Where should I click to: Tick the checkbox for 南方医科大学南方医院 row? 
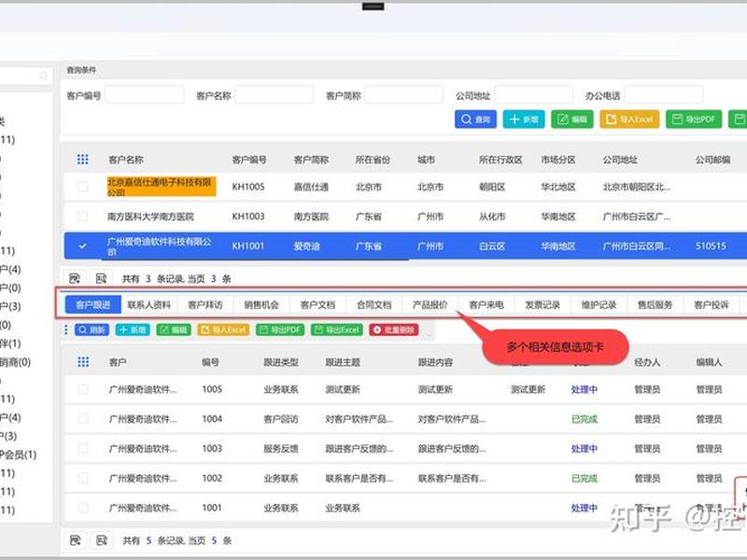coord(83,217)
